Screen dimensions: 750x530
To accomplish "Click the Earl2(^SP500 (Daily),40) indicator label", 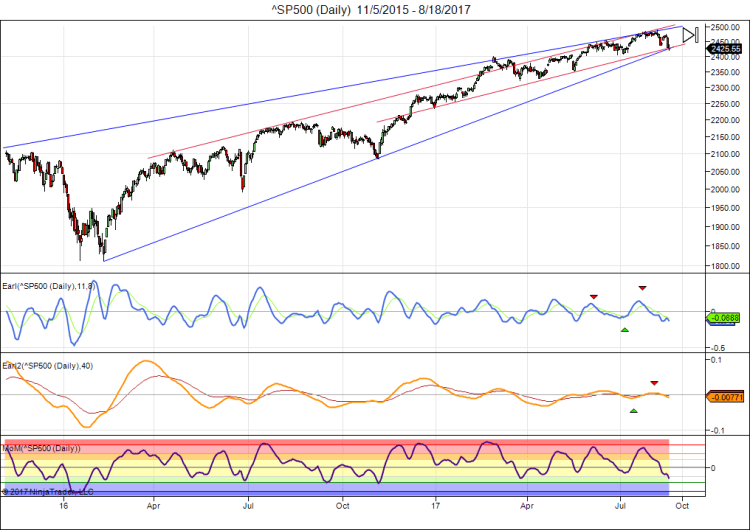I will coord(48,366).
